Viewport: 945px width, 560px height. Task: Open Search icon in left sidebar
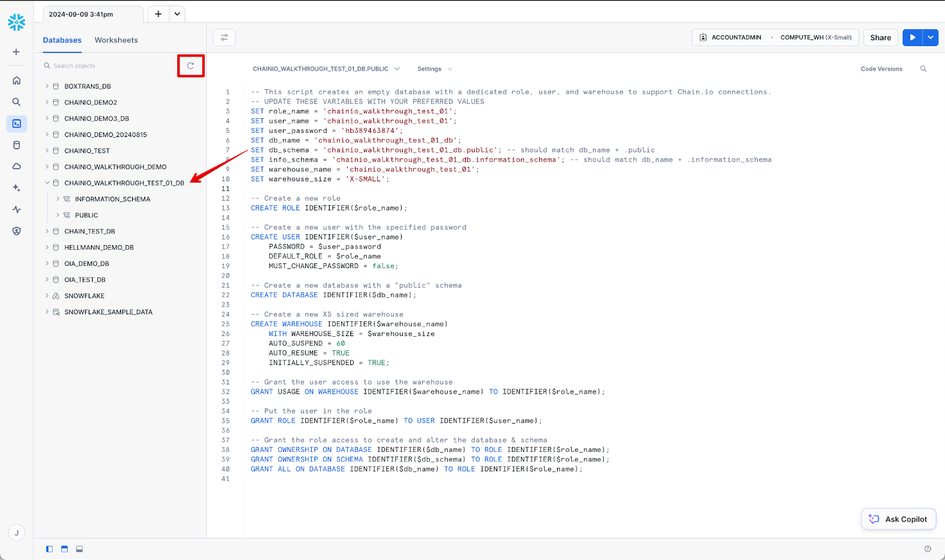point(17,102)
